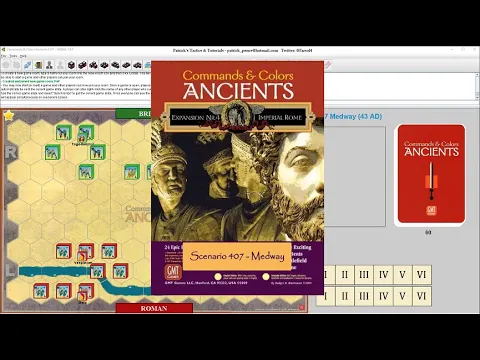The height and width of the screenshot is (360, 480).
Task: Click the yellow star on the map corner
Action: click(x=9, y=116)
